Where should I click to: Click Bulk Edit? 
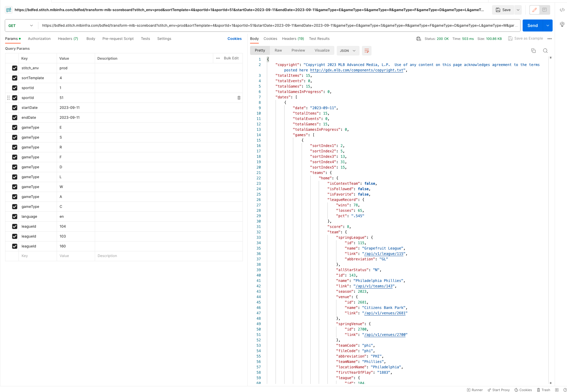(x=231, y=58)
